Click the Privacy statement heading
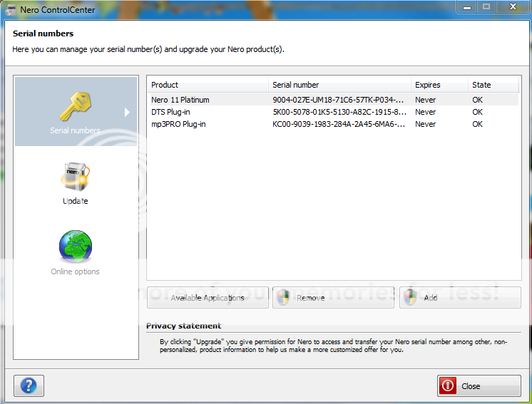Screen dimensions: 532x404 [x=183, y=326]
